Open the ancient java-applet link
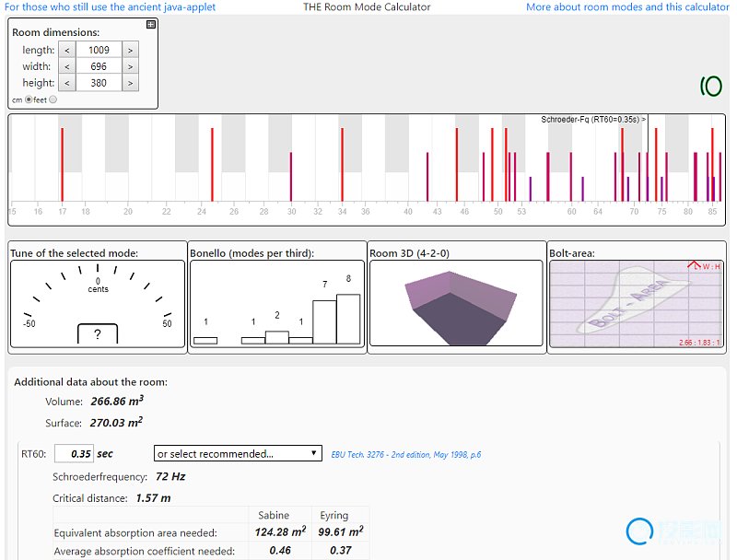 [x=110, y=7]
